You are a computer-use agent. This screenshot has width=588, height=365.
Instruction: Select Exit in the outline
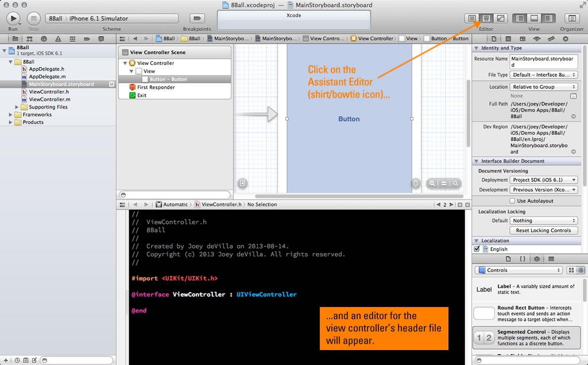click(142, 95)
